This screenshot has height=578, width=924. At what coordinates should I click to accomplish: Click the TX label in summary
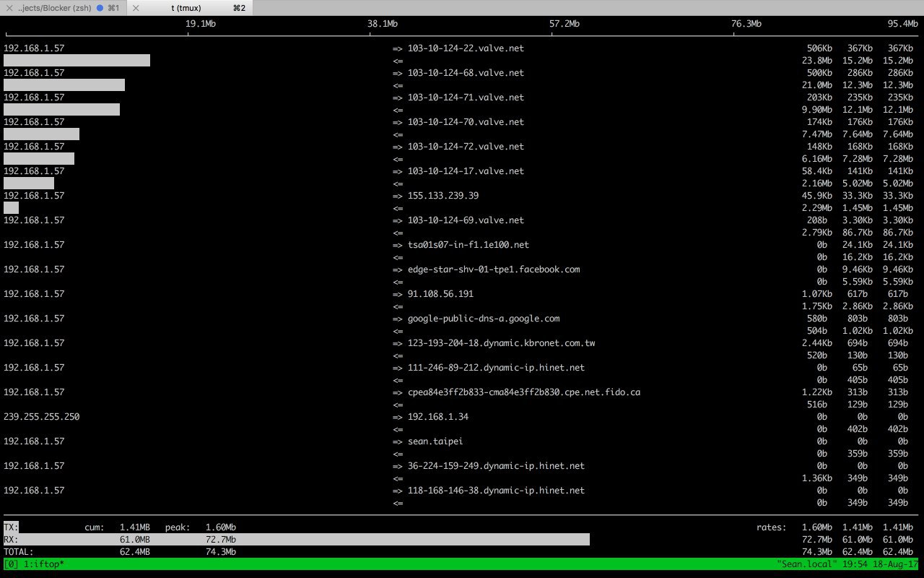coord(11,527)
